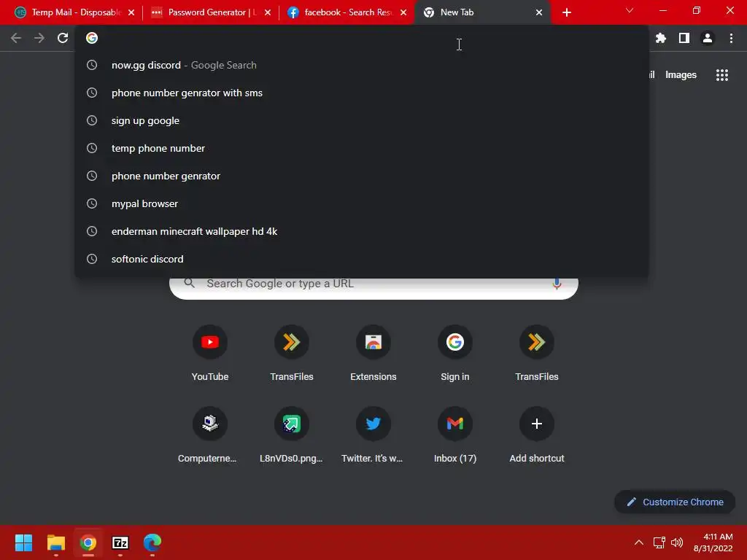Click the Add shortcut plus tile
This screenshot has width=747, height=560.
tap(537, 435)
